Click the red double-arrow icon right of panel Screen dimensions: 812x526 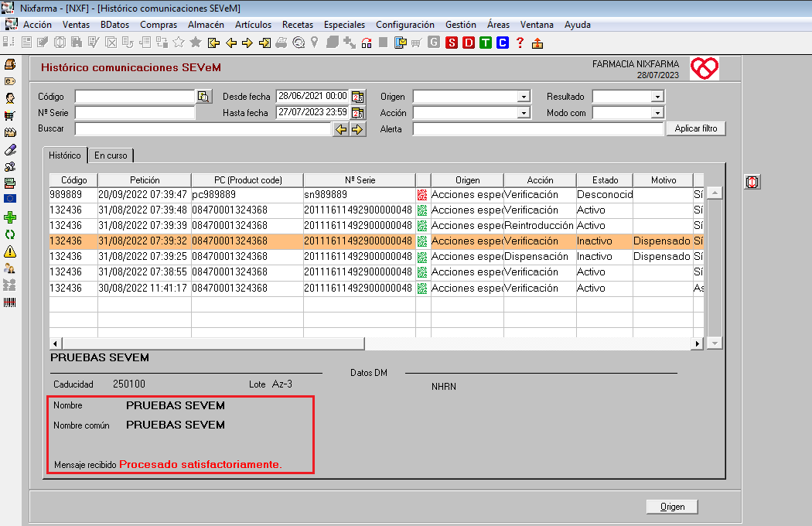(752, 182)
